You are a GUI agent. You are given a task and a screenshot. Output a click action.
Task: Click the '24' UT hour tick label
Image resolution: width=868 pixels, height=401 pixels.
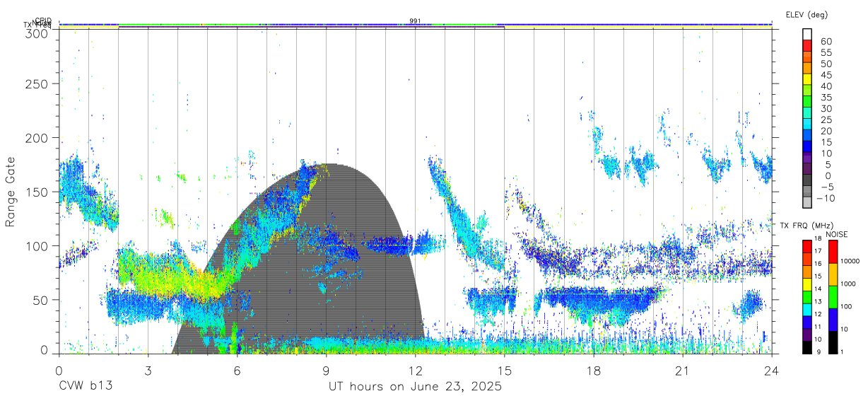(771, 371)
